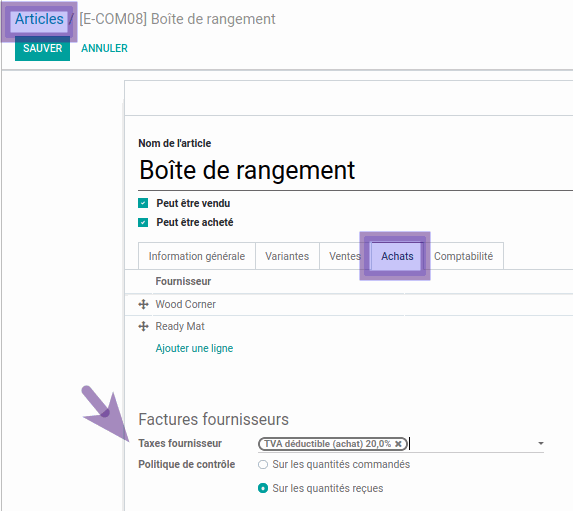Edit the Boîte de rangement name field
Viewport: 573px width, 511px height.
click(354, 170)
